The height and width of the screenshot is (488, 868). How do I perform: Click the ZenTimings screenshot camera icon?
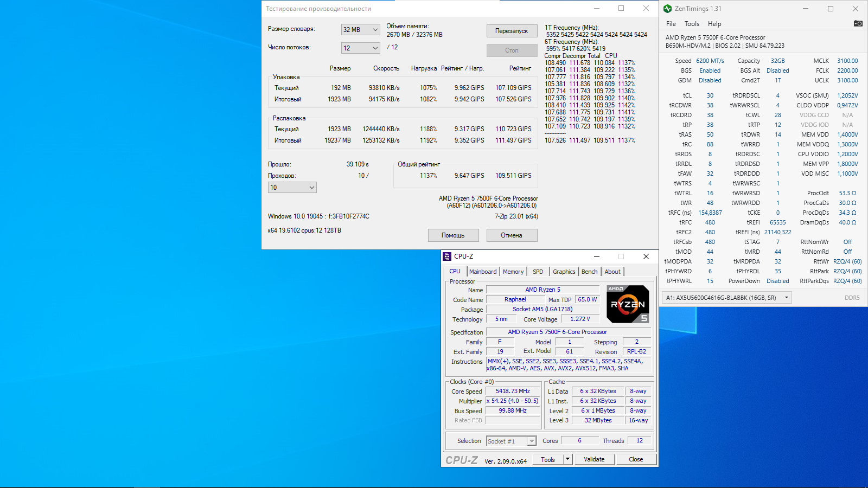click(x=858, y=23)
